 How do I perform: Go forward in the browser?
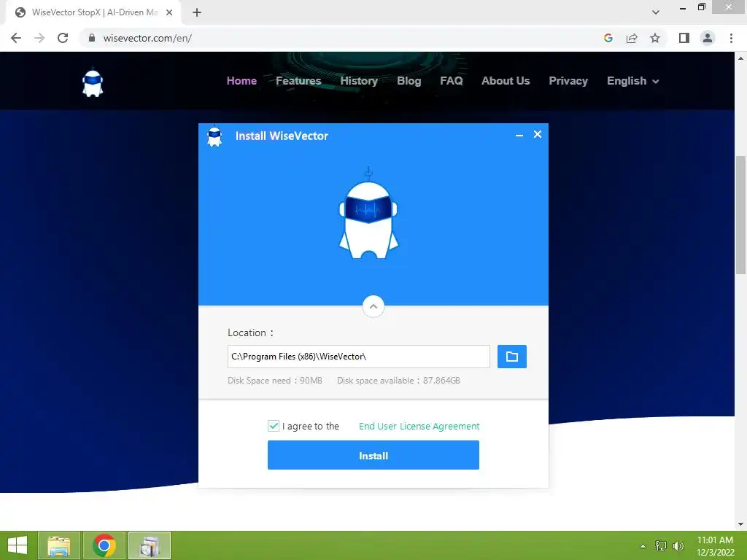click(39, 38)
